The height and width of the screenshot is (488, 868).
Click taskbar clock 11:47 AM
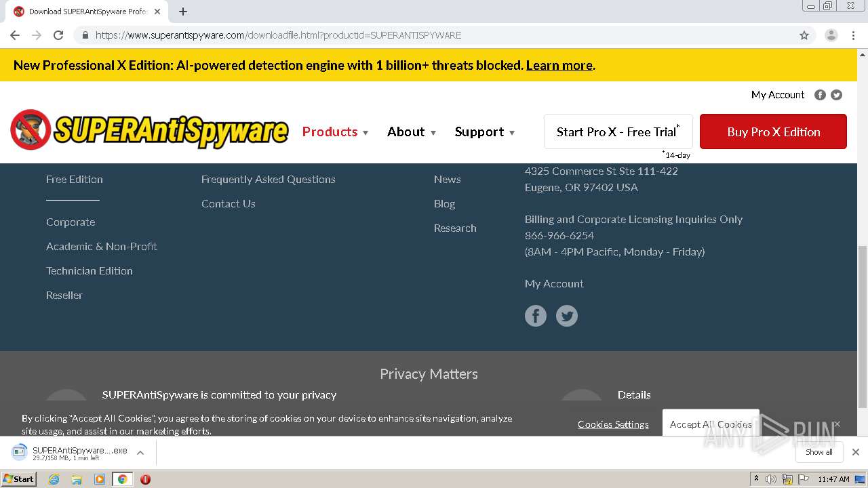(833, 479)
